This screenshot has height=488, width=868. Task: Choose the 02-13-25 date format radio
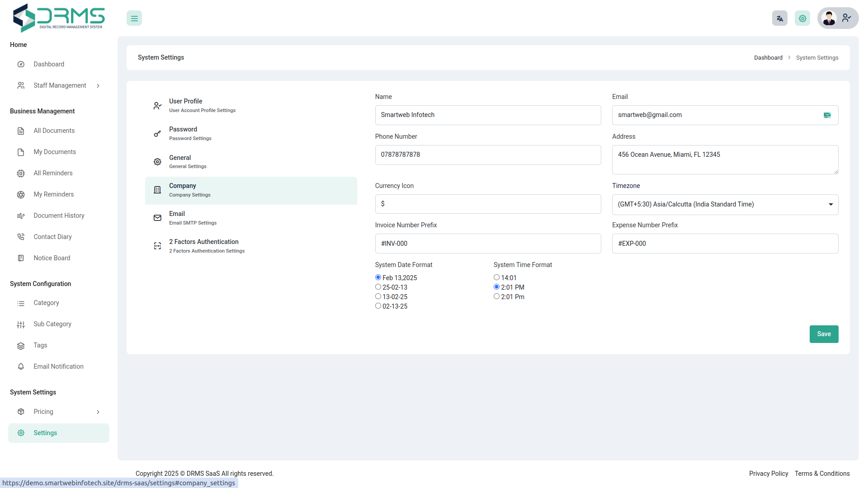378,306
